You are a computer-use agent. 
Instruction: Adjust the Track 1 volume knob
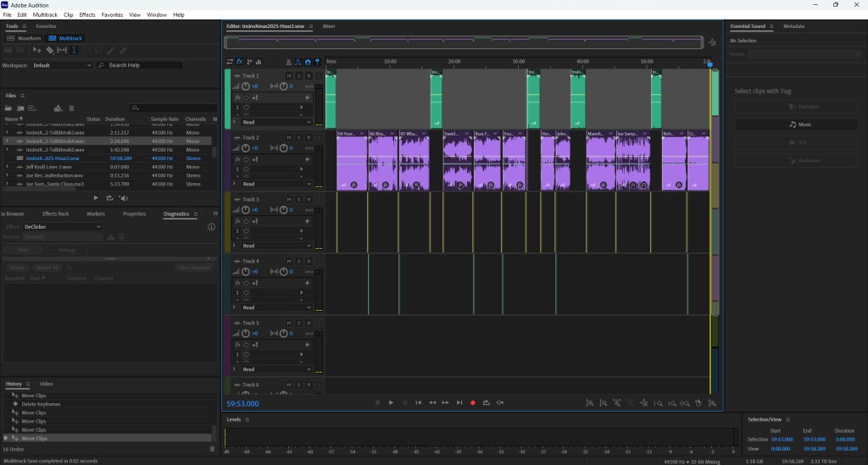246,86
